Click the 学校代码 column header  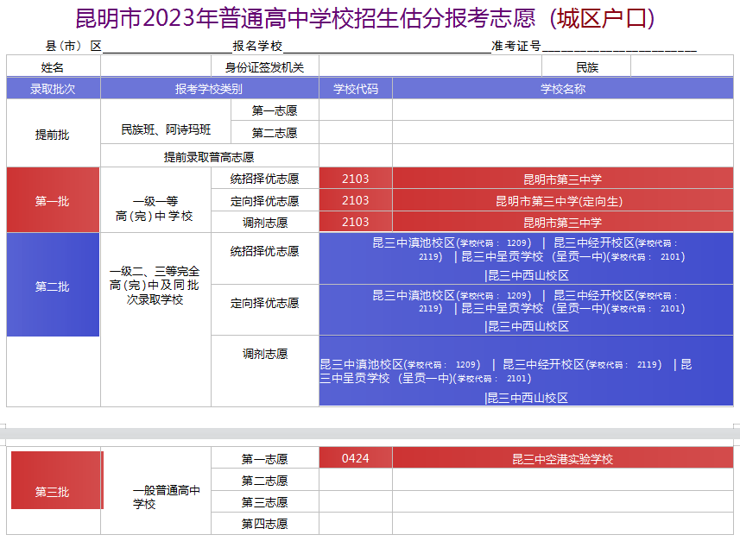(x=356, y=88)
